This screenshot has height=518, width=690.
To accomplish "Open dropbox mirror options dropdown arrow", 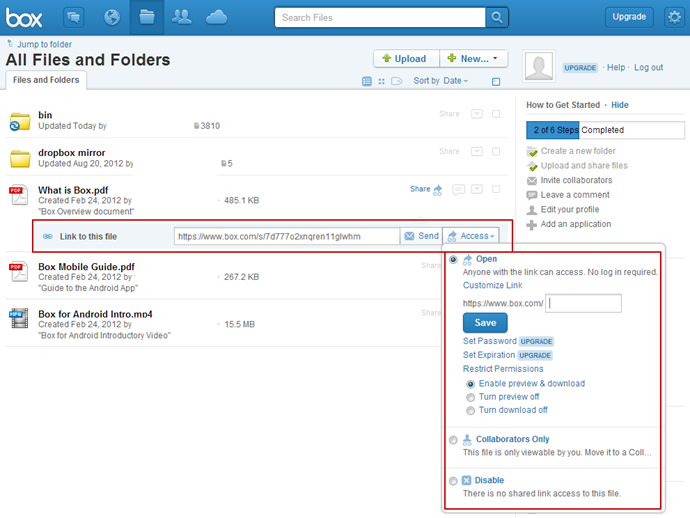I will coord(477,151).
